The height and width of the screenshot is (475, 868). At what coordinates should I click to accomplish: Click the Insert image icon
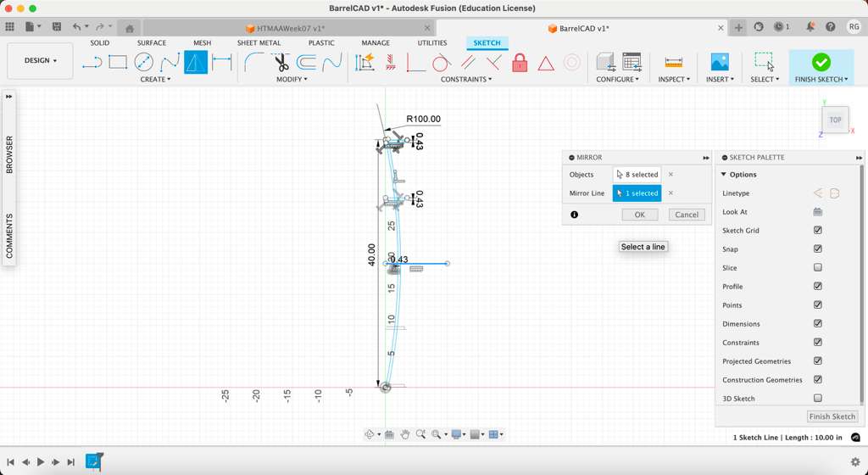point(720,62)
